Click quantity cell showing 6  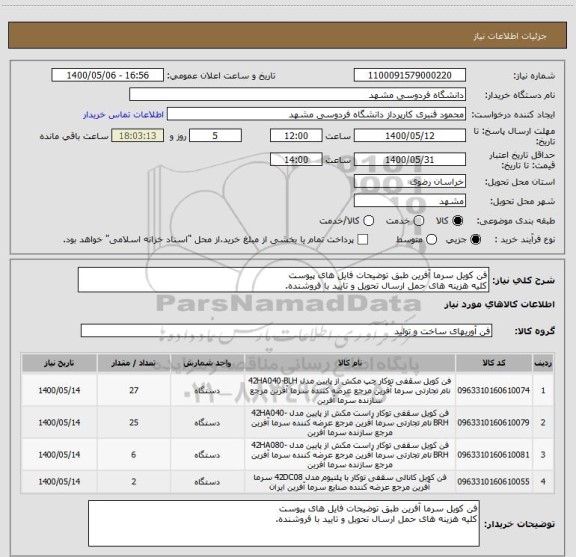pyautogui.click(x=134, y=454)
